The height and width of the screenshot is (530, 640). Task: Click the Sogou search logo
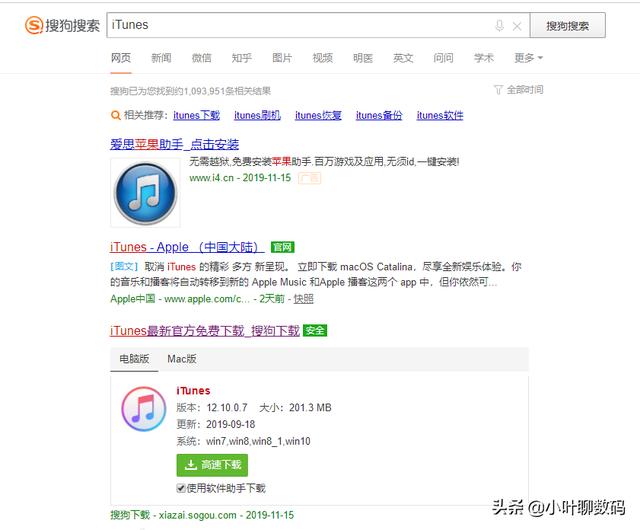point(62,25)
